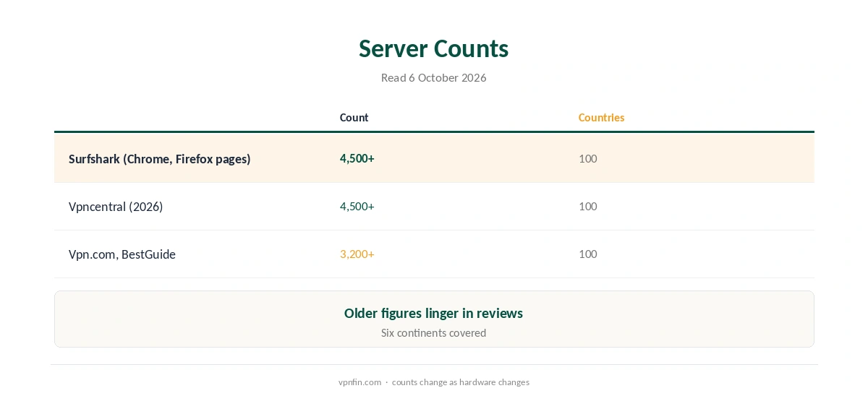Viewport: 868px width, 396px height.
Task: Click the 100 countries value in the Surfshark row
Action: (588, 158)
